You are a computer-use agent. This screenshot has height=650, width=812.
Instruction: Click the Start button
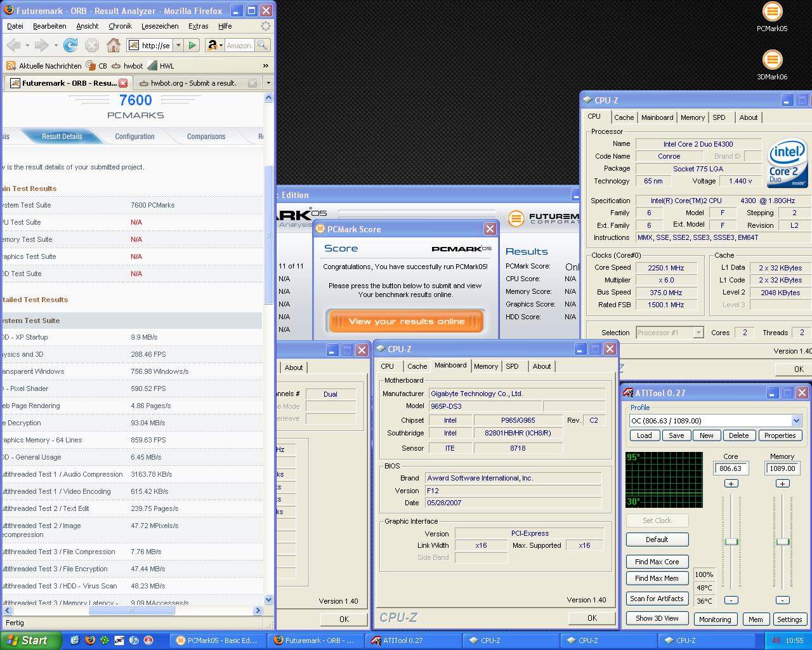[30, 640]
